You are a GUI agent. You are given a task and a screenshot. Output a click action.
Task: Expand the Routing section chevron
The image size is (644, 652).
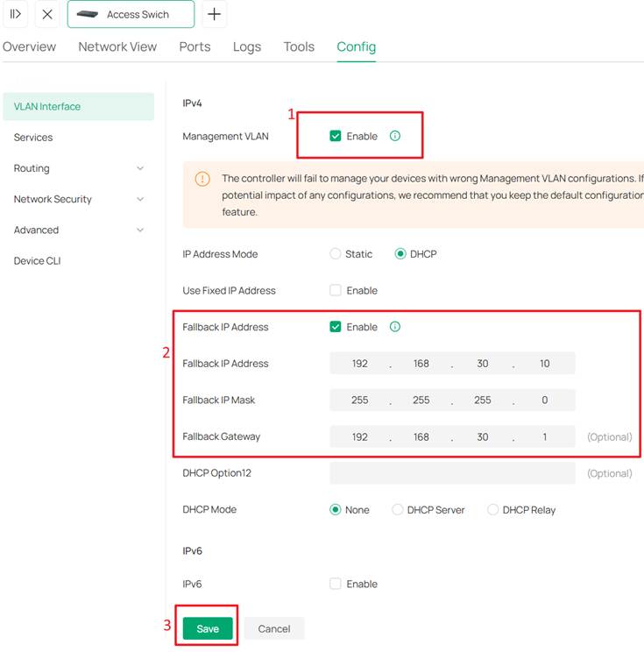[140, 168]
